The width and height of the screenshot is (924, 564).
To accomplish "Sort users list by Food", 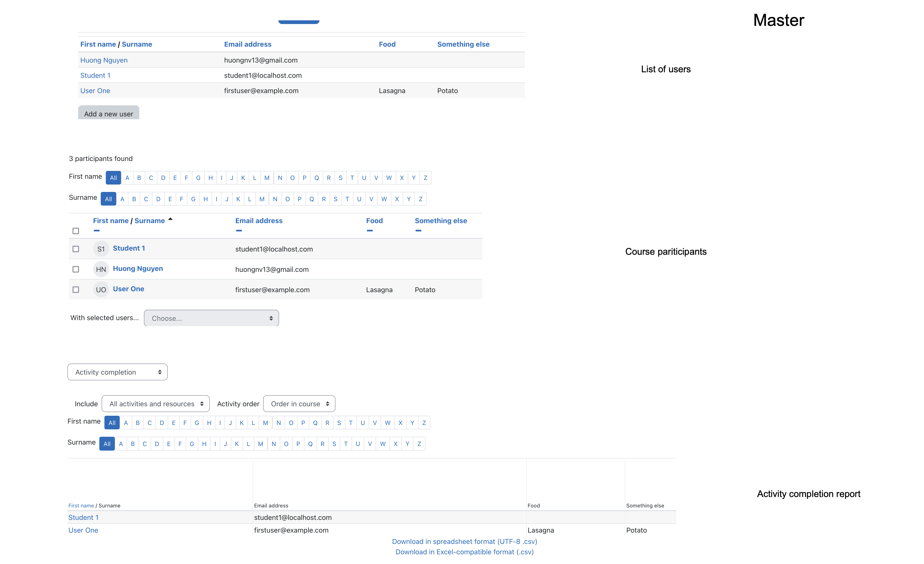I will 387,44.
